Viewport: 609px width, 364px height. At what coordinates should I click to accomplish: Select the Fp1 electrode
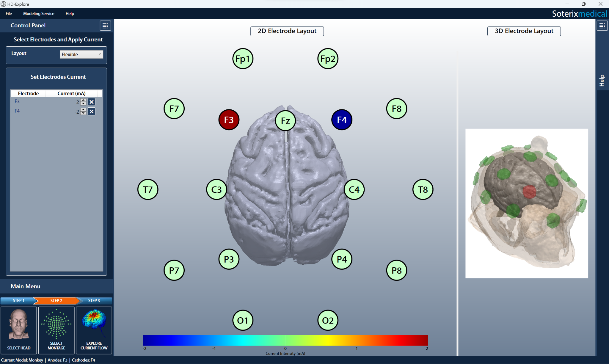click(x=243, y=59)
